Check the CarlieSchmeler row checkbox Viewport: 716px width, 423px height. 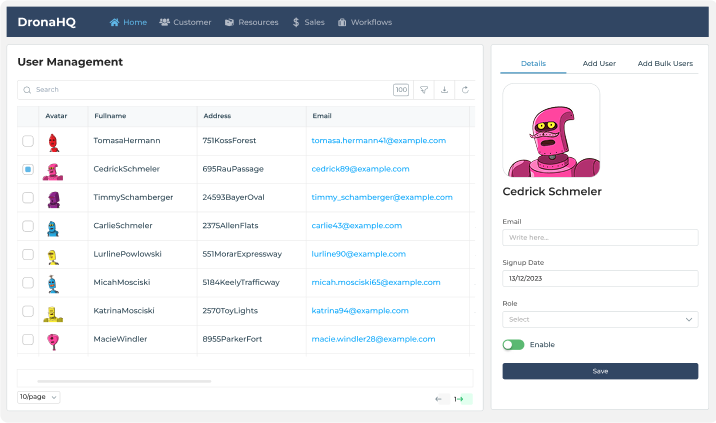(x=28, y=226)
